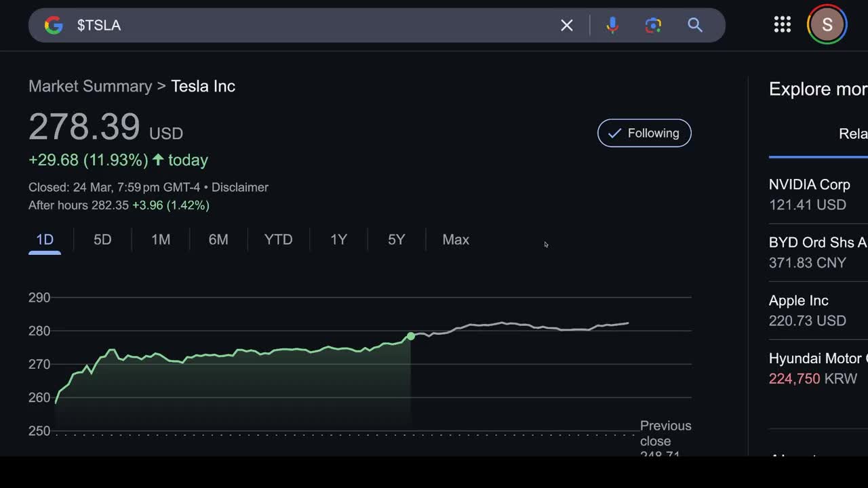Open BYD Ord Shs related stock
This screenshot has height=488, width=868.
pyautogui.click(x=818, y=252)
